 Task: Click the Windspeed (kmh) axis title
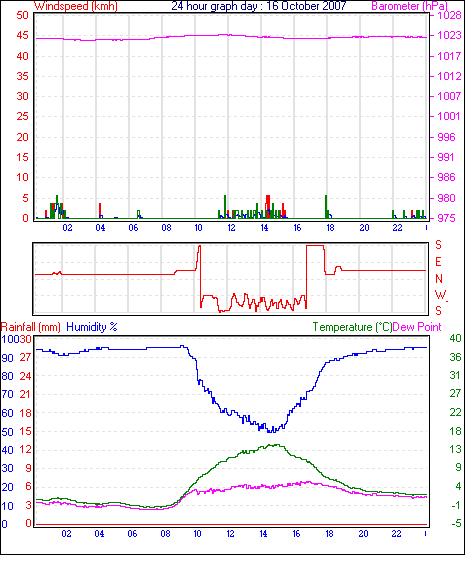pos(75,6)
